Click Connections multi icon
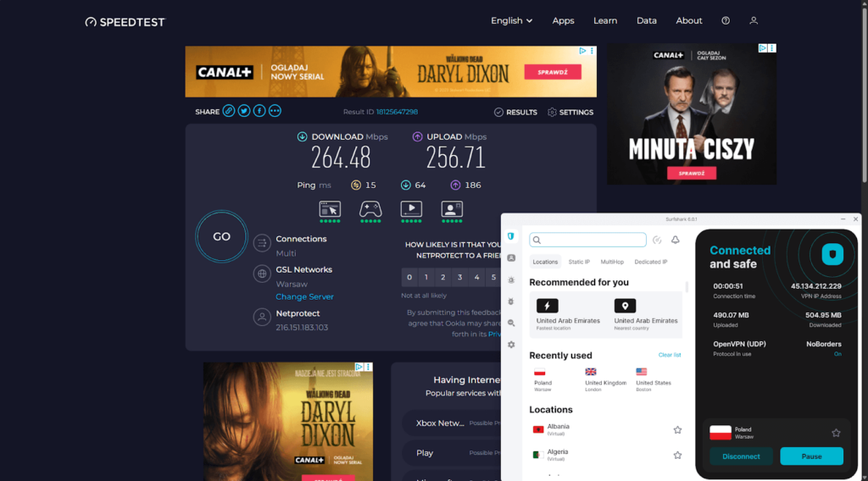The width and height of the screenshot is (868, 481). (x=262, y=243)
